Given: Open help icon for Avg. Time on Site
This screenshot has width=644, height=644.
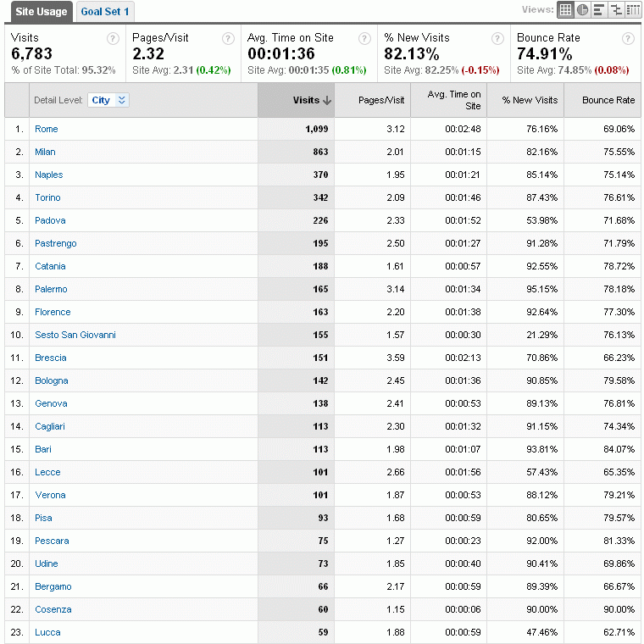Looking at the screenshot, I should click(x=364, y=39).
